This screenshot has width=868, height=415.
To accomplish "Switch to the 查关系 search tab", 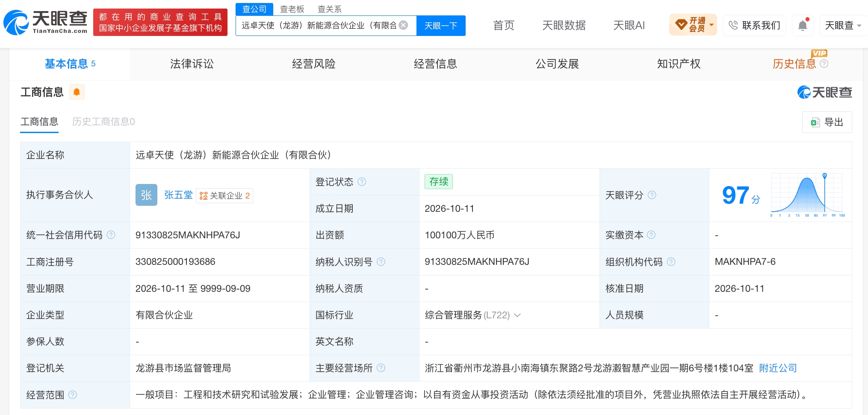I will pos(330,9).
